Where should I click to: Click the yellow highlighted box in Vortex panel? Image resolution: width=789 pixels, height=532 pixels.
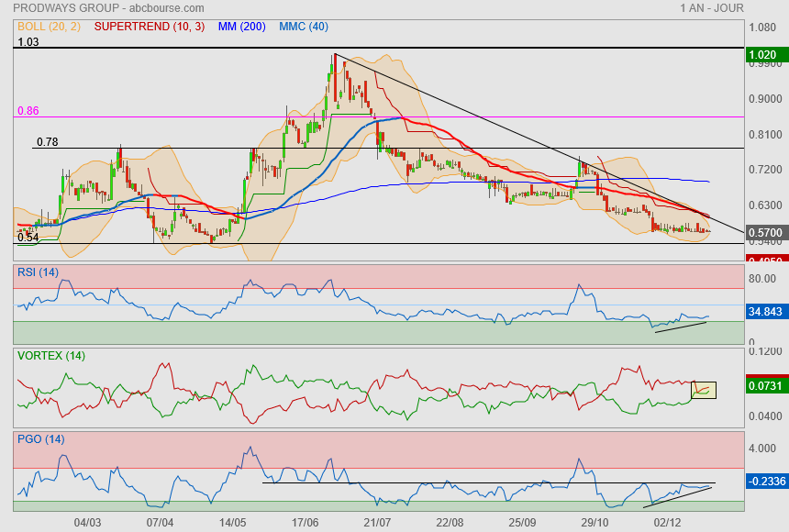pyautogui.click(x=704, y=390)
